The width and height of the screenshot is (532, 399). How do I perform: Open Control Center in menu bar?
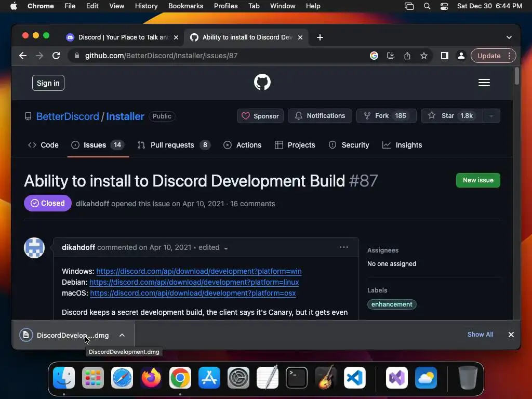coord(444,6)
